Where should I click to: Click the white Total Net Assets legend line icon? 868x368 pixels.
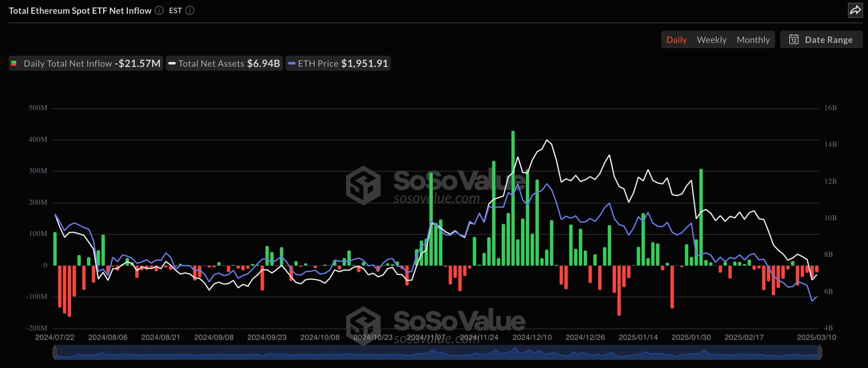173,64
